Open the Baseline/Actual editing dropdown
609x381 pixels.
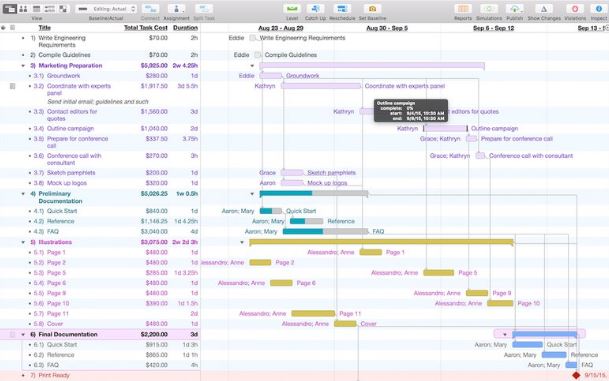click(x=106, y=9)
